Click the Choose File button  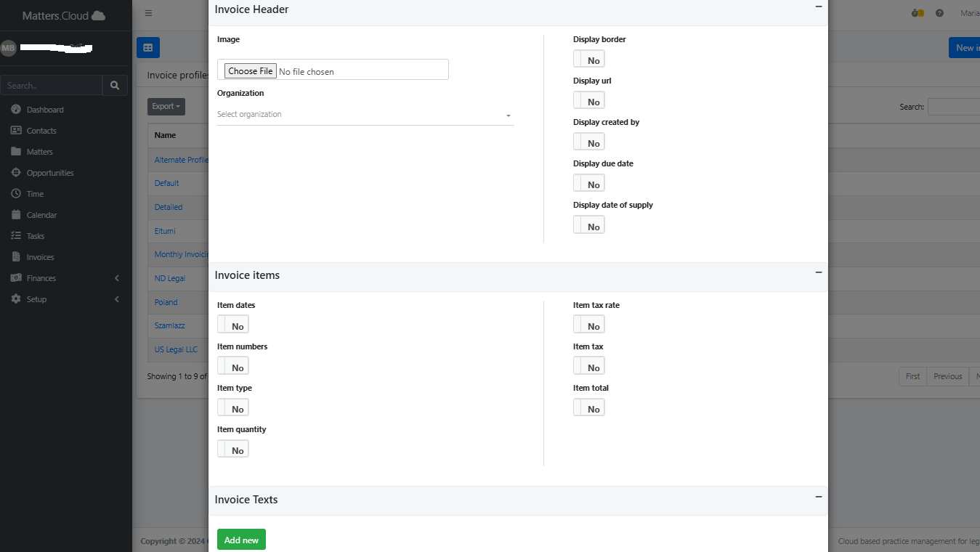250,71
